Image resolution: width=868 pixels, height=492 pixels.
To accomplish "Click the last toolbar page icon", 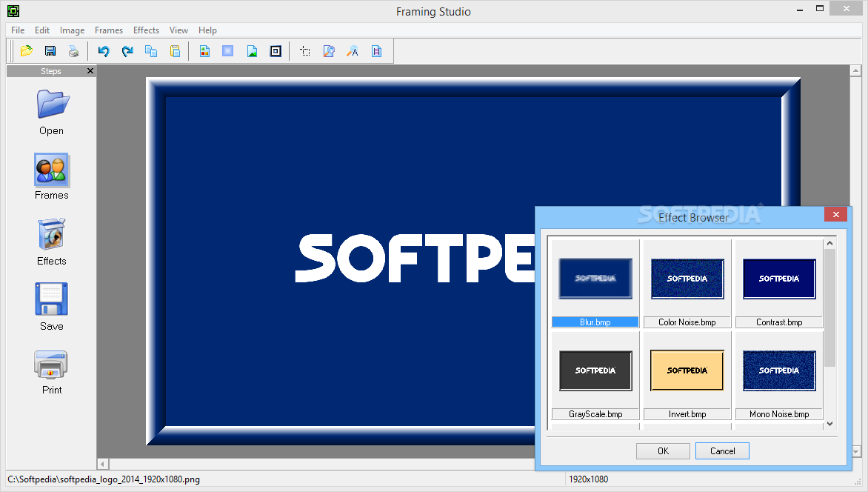I will coord(376,51).
